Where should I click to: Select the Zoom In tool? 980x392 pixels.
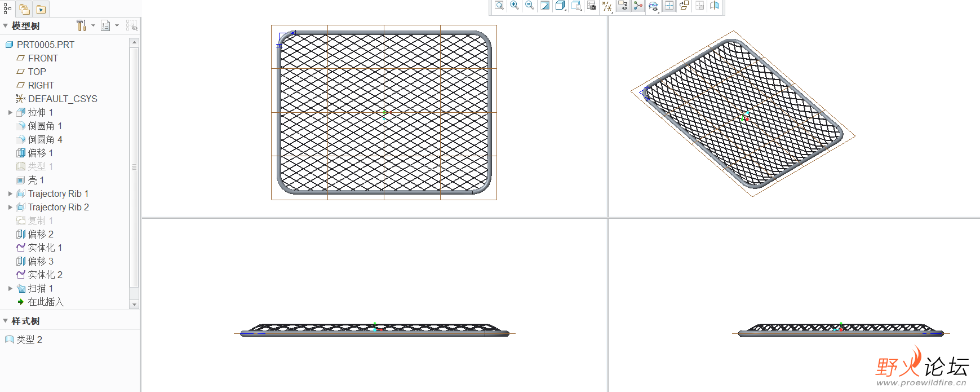coord(515,6)
